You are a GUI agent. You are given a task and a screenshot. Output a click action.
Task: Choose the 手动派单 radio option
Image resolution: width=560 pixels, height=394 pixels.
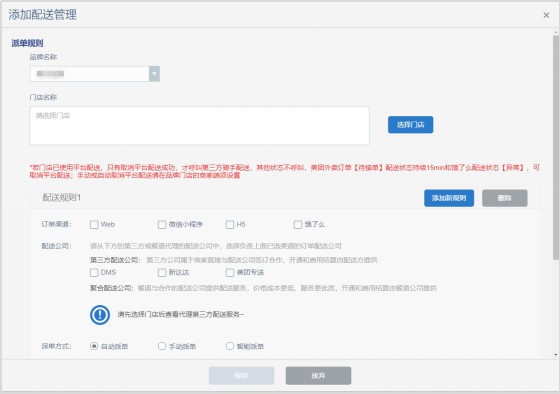[x=162, y=346]
